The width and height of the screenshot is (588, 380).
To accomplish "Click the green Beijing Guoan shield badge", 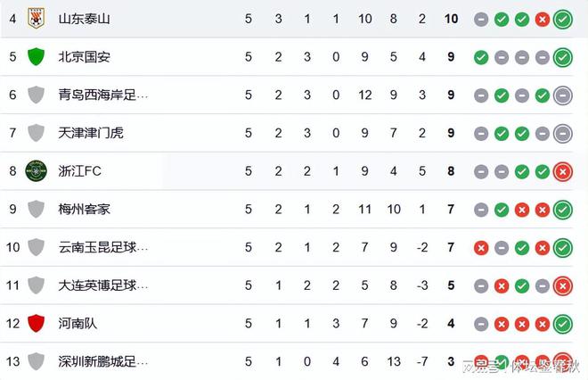I will pos(36,57).
